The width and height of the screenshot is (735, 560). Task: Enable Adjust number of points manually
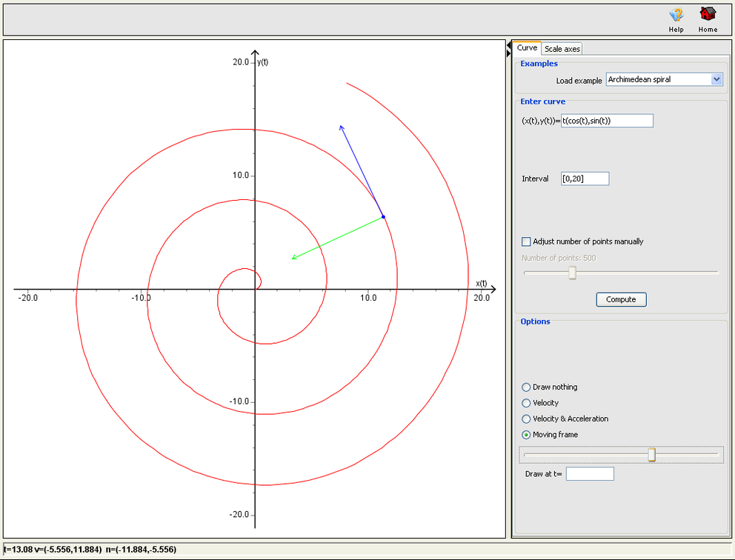pos(526,241)
